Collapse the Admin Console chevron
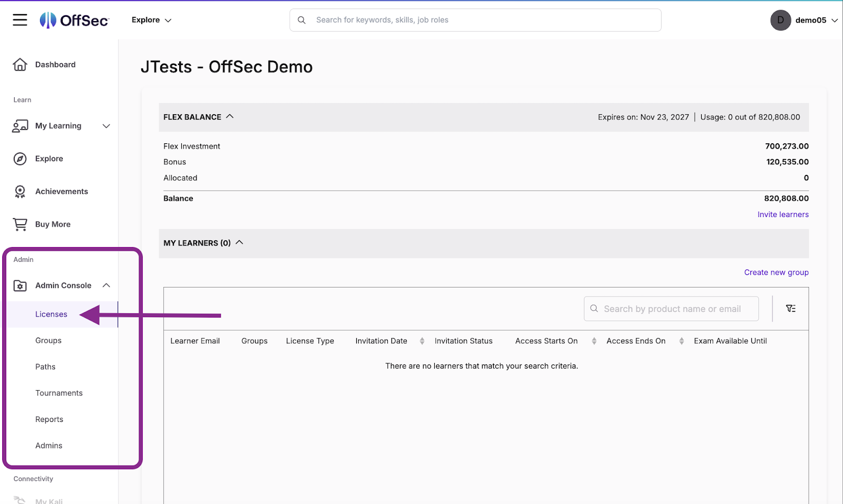Screen dimensions: 843x504 [106, 285]
